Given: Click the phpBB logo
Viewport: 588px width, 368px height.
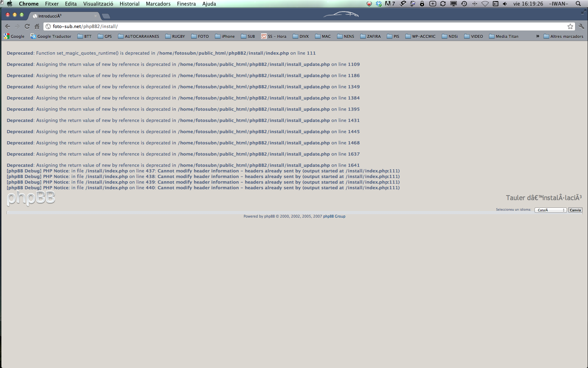Looking at the screenshot, I should click(x=31, y=198).
